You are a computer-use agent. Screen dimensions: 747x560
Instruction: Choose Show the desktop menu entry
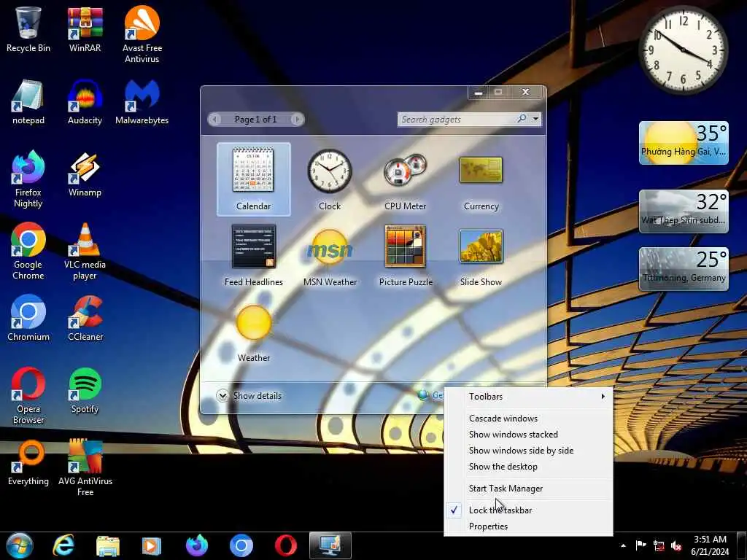tap(528, 467)
